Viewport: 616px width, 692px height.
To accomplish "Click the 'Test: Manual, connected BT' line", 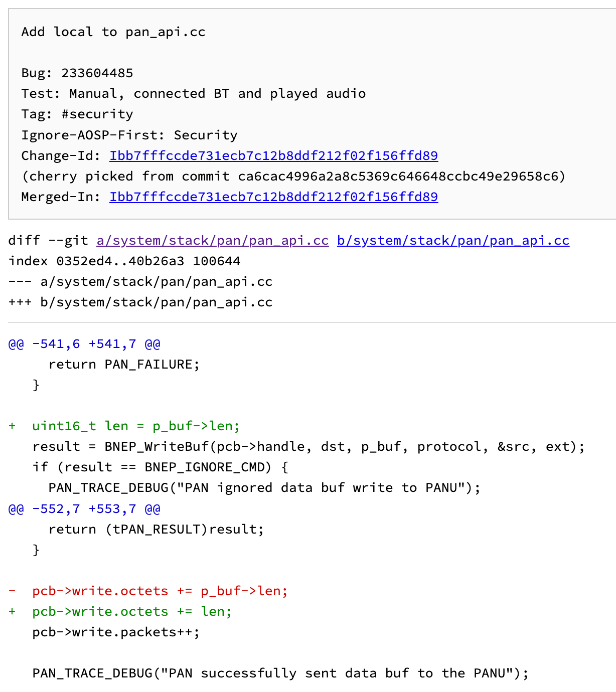I will [194, 94].
